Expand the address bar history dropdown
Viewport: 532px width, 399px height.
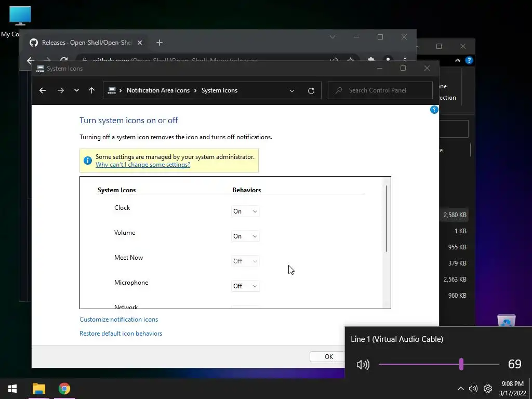(292, 90)
